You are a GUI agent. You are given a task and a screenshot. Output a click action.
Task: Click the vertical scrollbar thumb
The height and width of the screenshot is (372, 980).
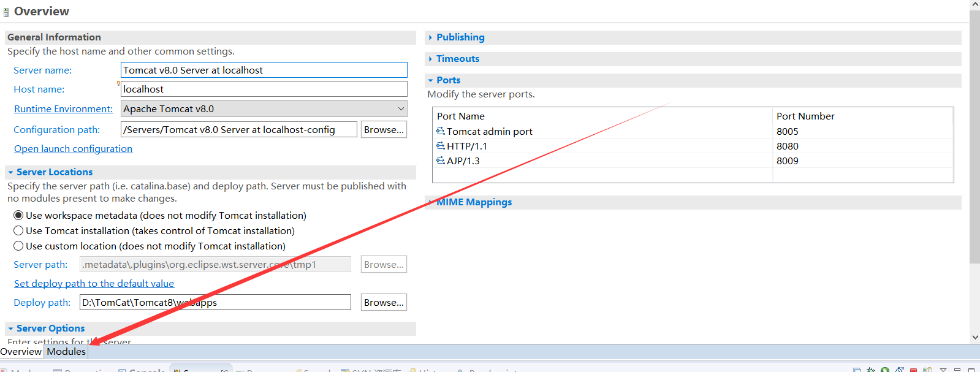[975, 136]
